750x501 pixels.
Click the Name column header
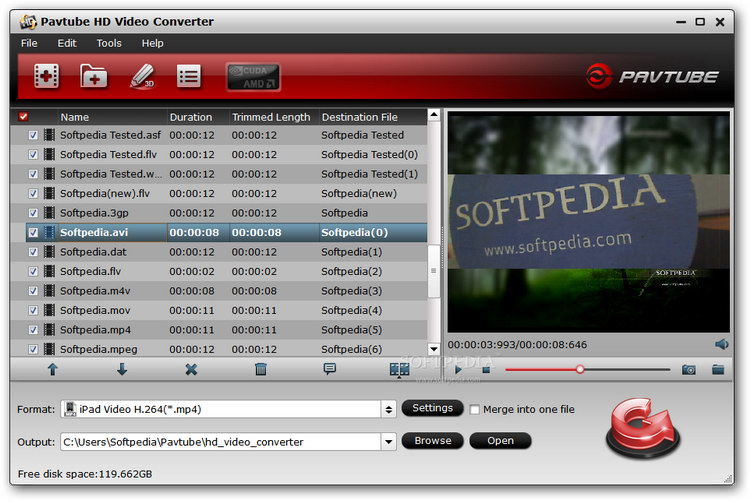pos(112,117)
